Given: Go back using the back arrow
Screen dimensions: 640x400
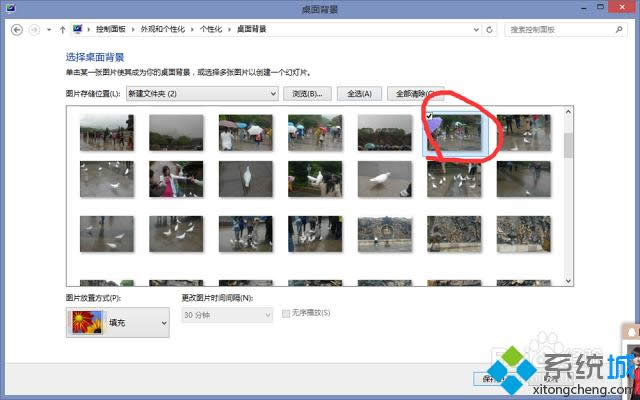Looking at the screenshot, I should [x=17, y=30].
